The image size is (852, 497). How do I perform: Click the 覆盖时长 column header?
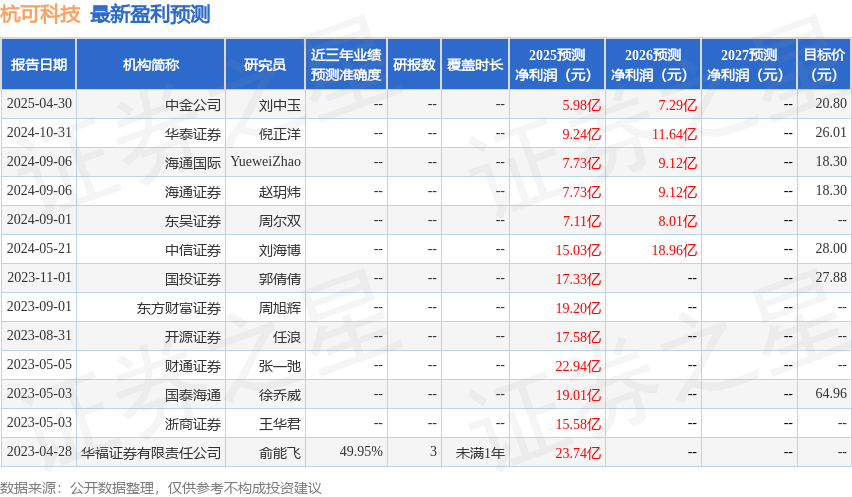click(x=475, y=65)
